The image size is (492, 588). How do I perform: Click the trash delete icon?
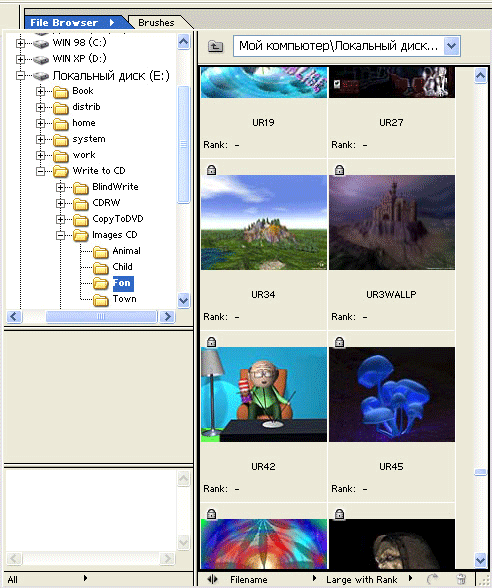pos(461,579)
